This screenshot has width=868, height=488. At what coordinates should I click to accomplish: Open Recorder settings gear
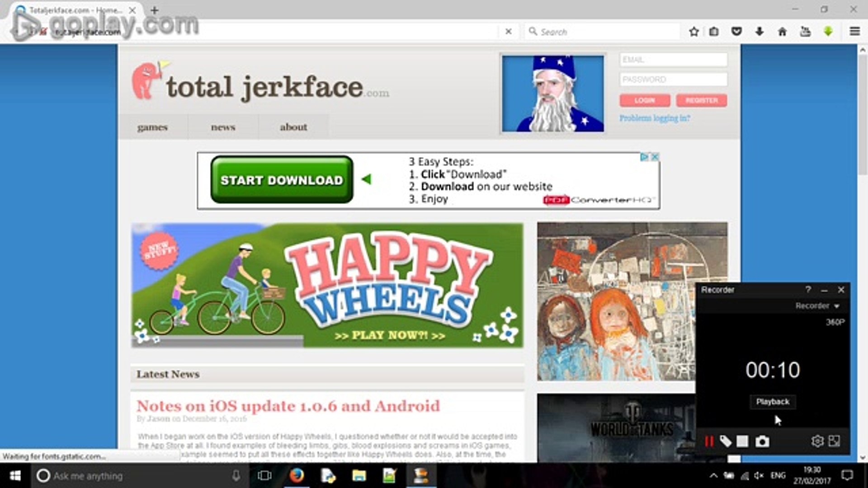point(817,441)
